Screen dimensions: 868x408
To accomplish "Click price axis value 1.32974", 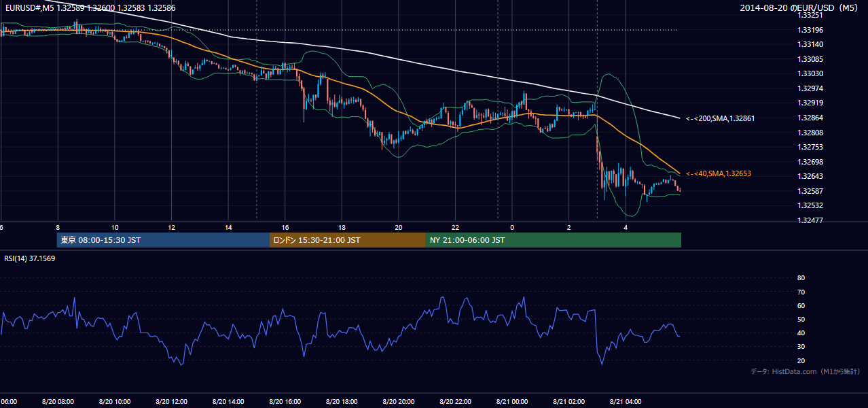I will tap(810, 88).
